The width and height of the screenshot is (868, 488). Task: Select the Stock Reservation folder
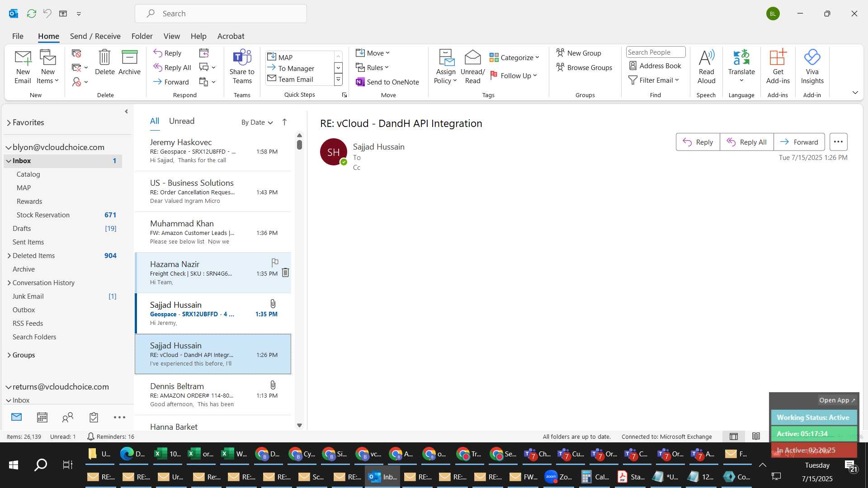coord(63,215)
